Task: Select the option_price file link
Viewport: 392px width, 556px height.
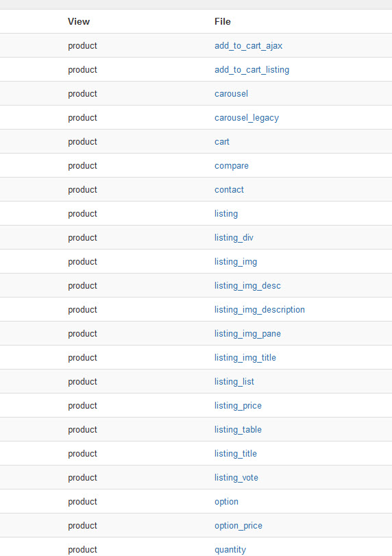Action: (x=238, y=526)
